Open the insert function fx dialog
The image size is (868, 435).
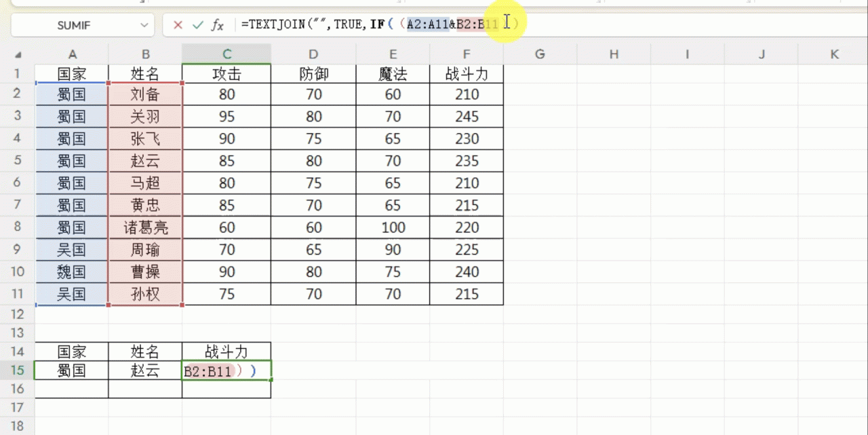[x=217, y=25]
